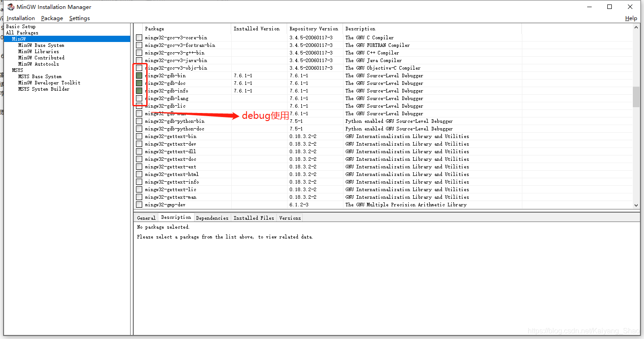Viewport: 644px width, 339px height.
Task: Open the Package menu
Action: click(52, 18)
